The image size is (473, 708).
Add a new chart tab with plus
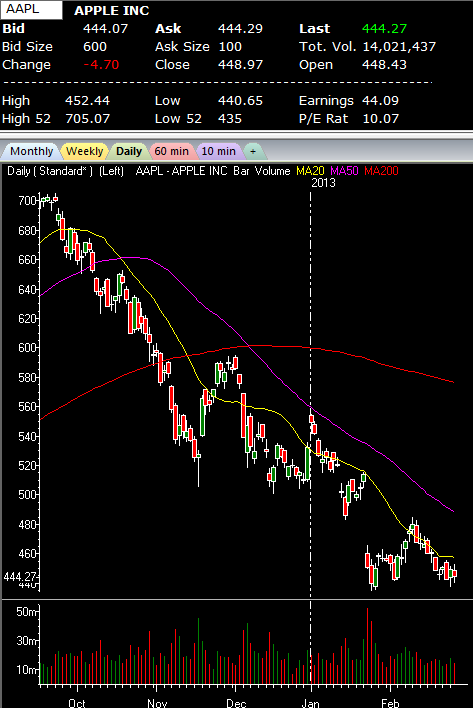(x=253, y=151)
